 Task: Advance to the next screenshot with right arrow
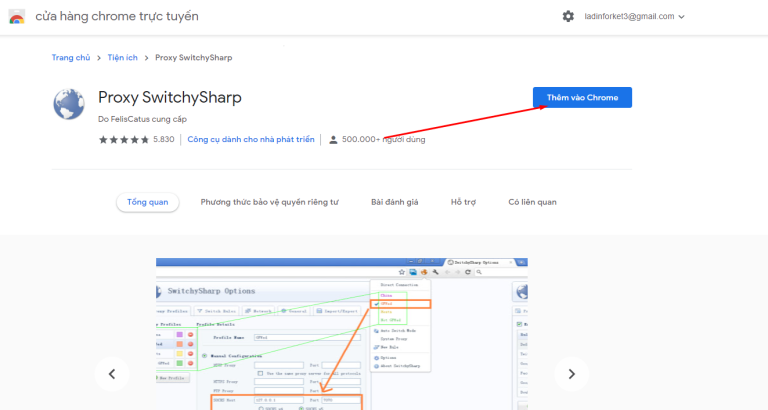(571, 374)
